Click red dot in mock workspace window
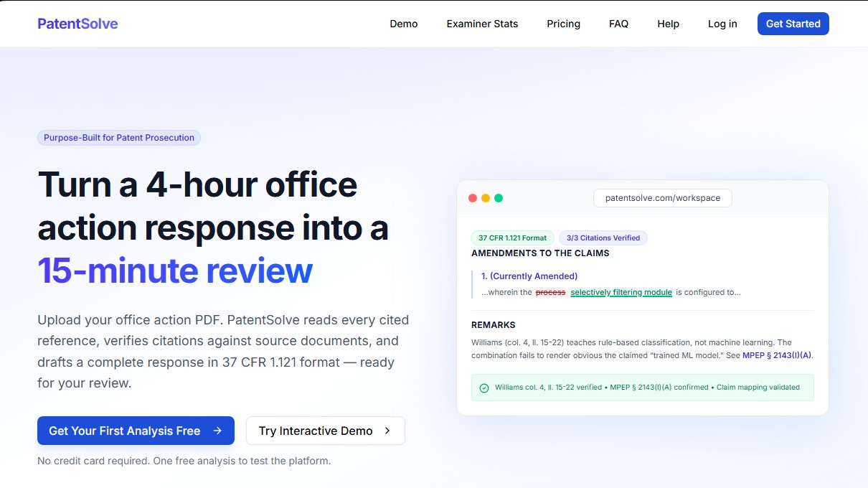 pos(473,198)
